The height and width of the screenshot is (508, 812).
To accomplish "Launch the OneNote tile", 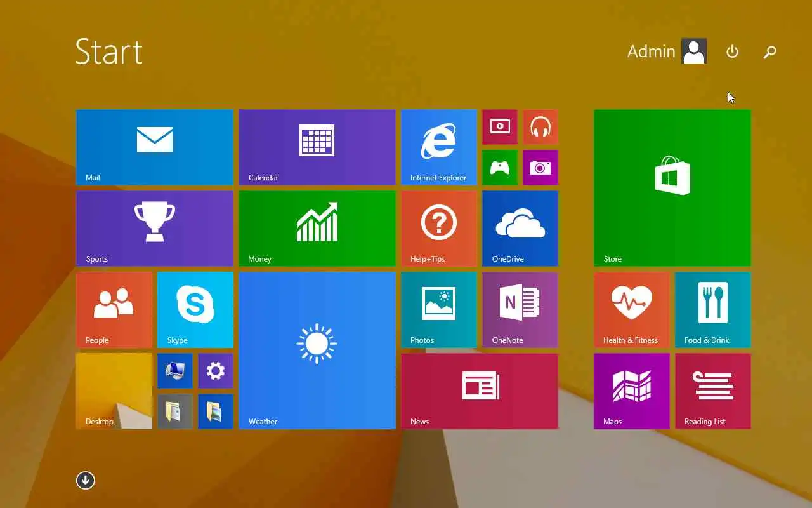I will pos(520,310).
